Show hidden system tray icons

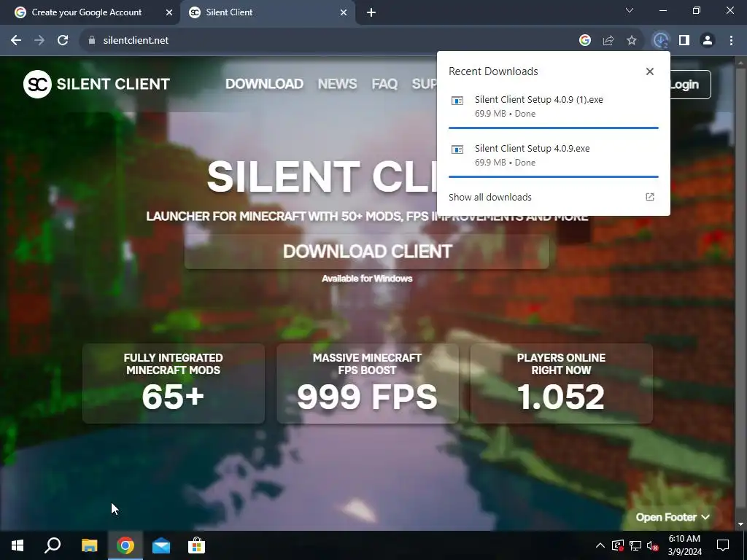pyautogui.click(x=600, y=545)
